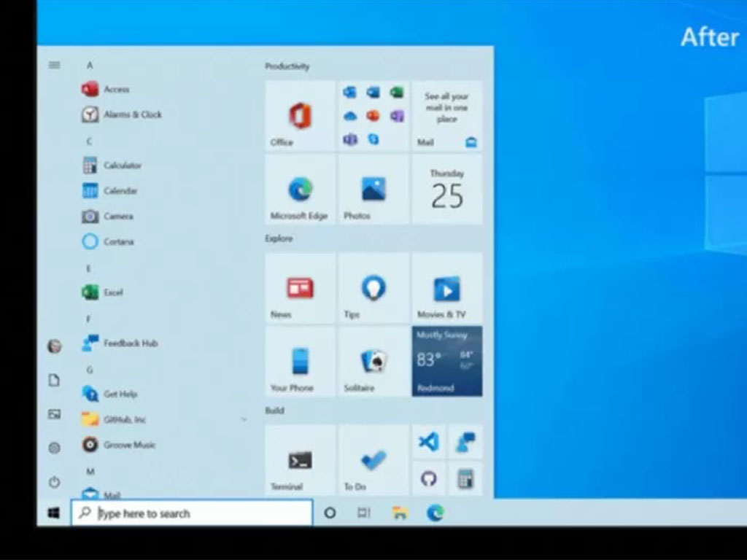747x560 pixels.
Task: Launch Microsoft Edge from the taskbar
Action: click(436, 513)
